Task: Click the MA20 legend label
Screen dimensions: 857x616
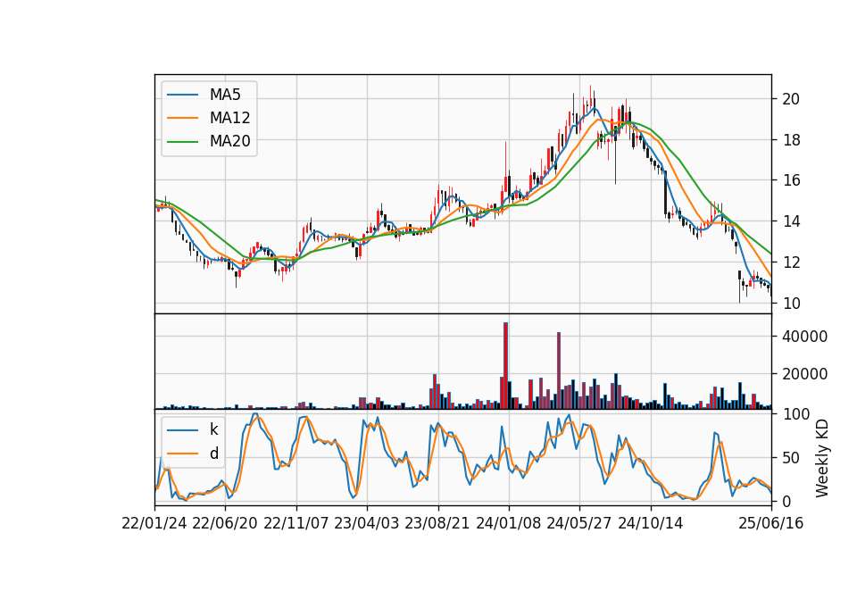Action: coord(229,141)
